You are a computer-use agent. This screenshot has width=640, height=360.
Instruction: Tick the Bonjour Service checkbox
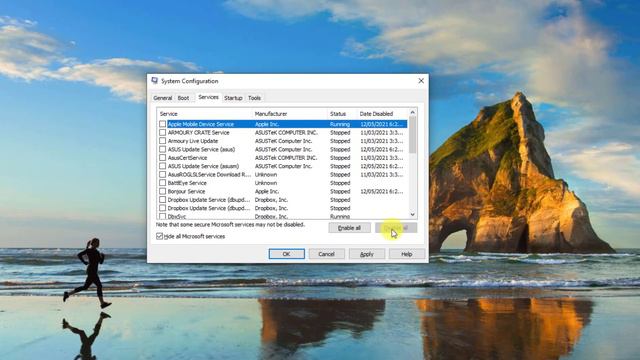[162, 191]
